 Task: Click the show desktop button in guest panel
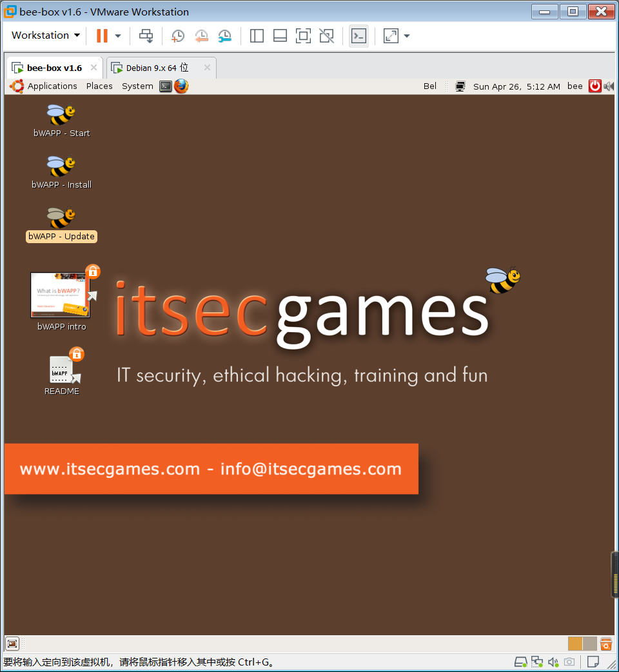coord(12,644)
